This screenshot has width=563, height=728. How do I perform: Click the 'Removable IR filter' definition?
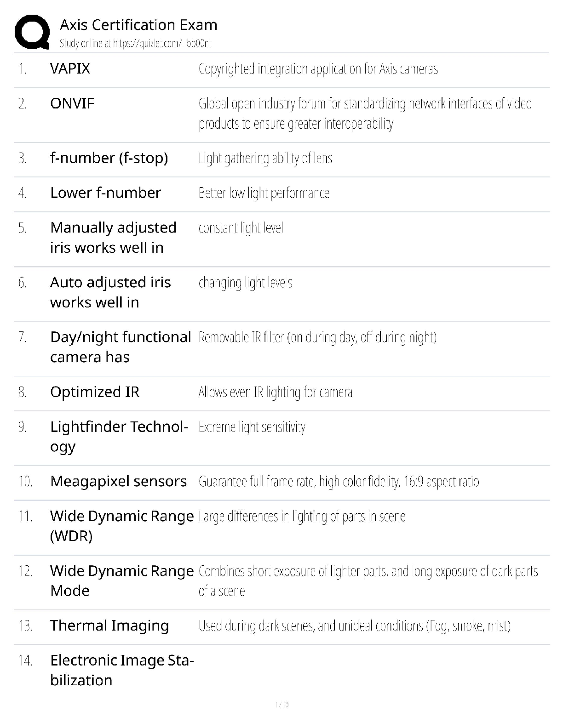pos(317,338)
